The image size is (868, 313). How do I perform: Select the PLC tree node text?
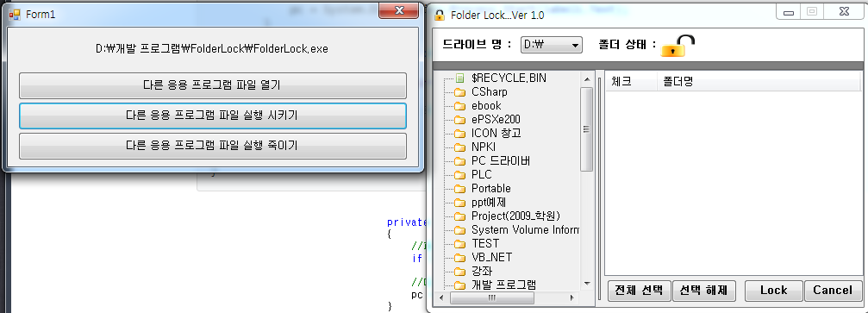pyautogui.click(x=482, y=175)
